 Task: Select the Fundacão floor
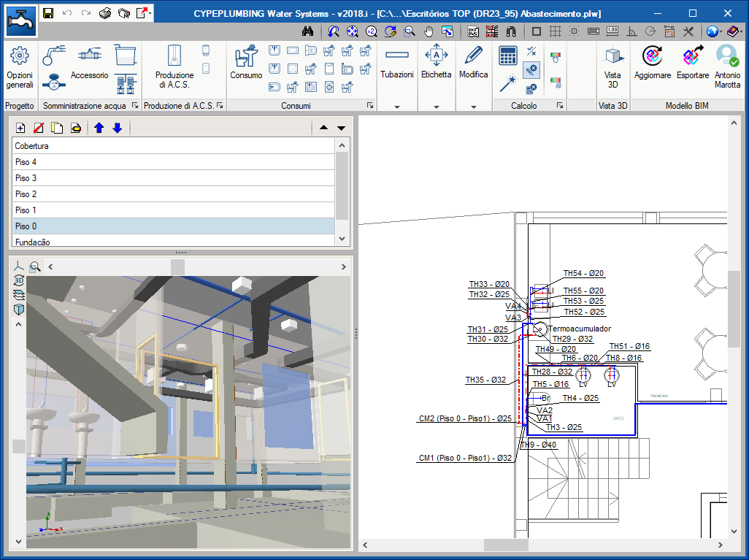(x=174, y=241)
